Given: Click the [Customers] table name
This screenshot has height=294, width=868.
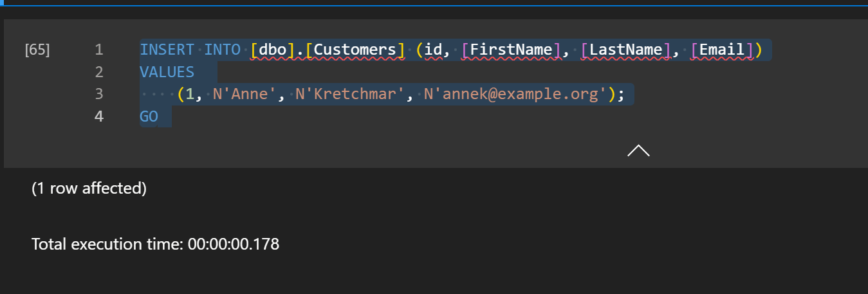Looking at the screenshot, I should coord(355,50).
